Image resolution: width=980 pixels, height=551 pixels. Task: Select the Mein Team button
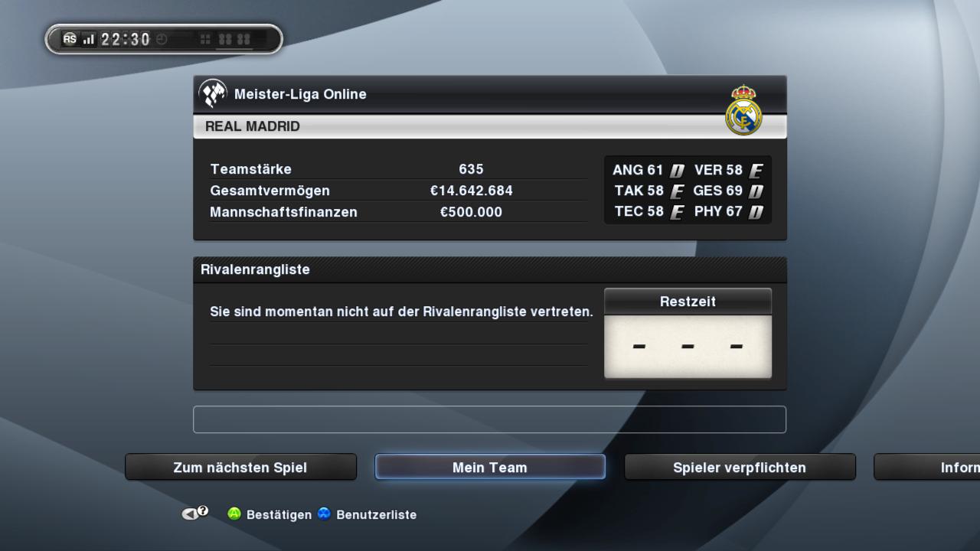tap(490, 467)
